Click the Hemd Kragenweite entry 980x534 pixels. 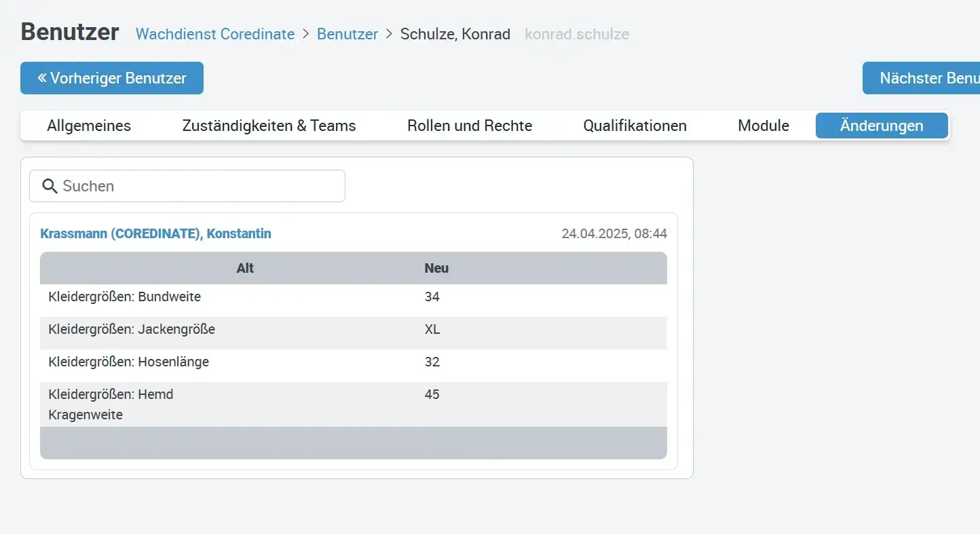[111, 404]
